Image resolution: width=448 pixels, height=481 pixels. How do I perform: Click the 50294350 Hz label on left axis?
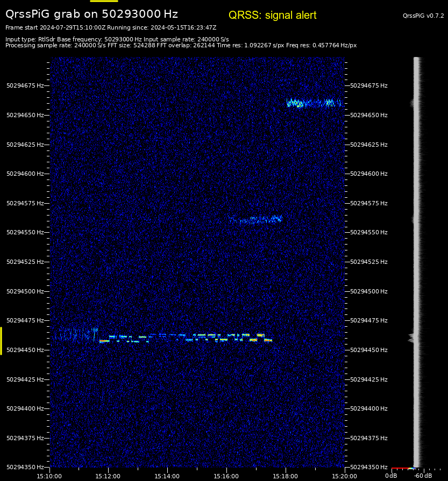25,467
